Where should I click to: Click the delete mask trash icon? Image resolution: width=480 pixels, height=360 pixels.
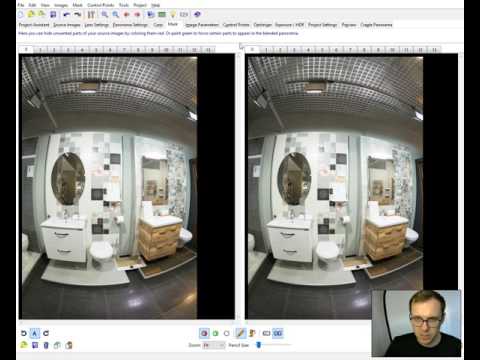pyautogui.click(x=46, y=345)
